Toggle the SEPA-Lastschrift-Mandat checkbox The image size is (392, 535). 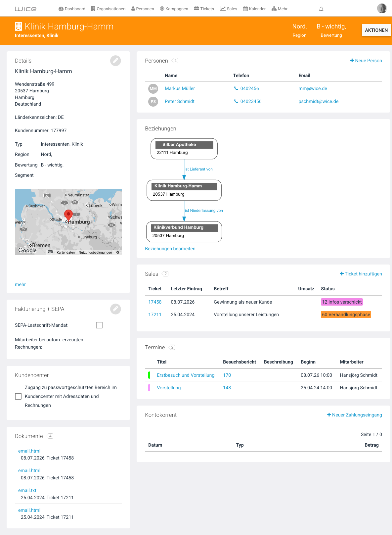99,325
